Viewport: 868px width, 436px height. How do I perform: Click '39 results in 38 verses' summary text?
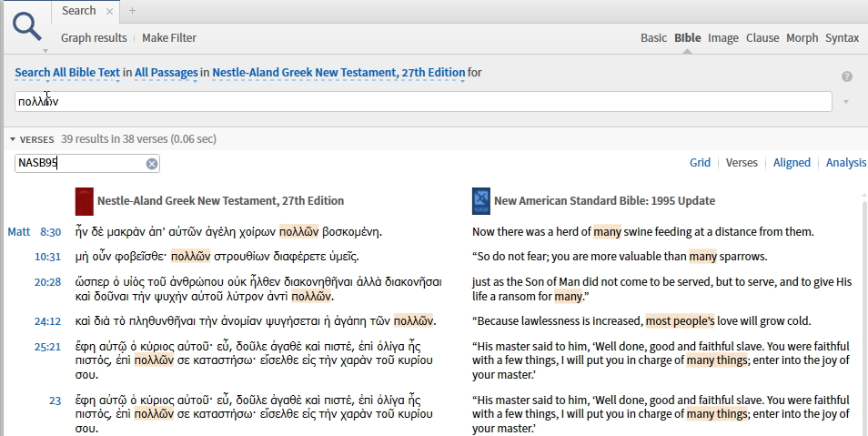(138, 139)
